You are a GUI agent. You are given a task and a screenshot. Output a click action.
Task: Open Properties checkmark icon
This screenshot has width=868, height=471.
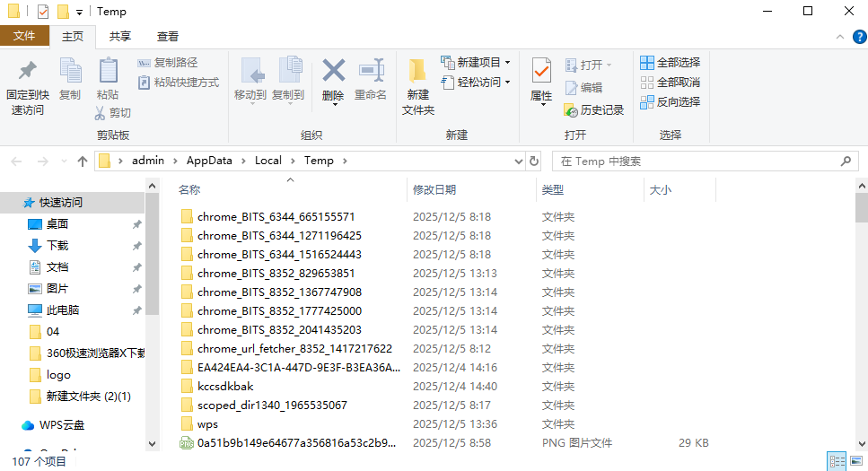click(541, 72)
